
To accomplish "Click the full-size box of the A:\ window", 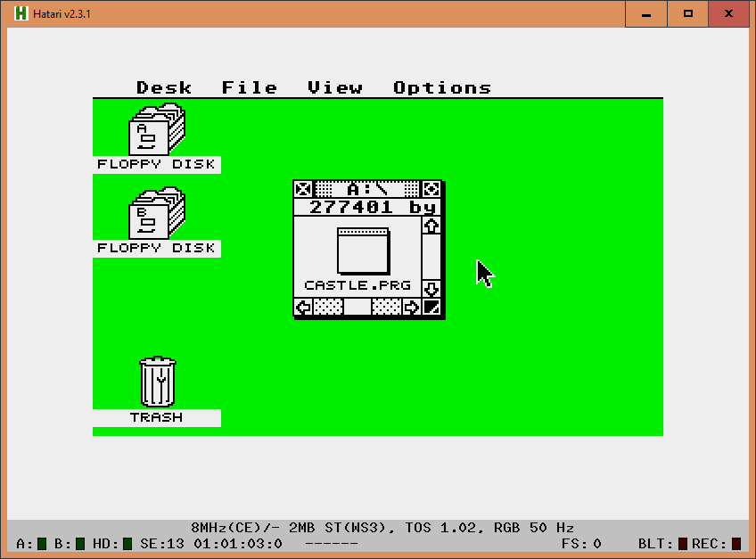I will tap(431, 189).
